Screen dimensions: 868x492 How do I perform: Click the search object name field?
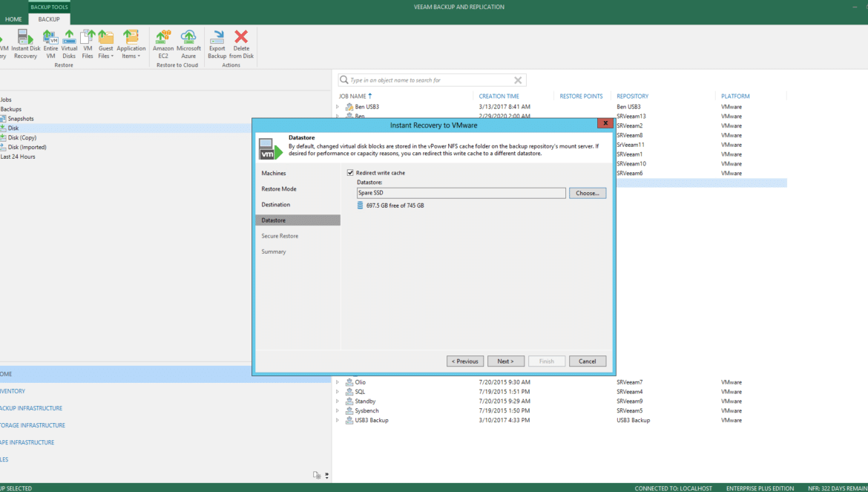point(432,80)
